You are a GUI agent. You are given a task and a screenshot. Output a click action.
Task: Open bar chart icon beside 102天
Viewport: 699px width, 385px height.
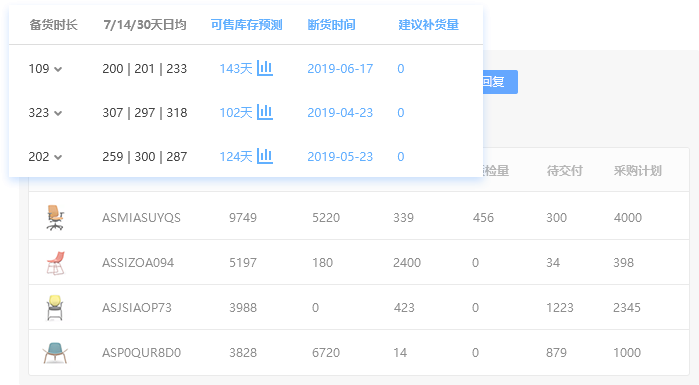265,112
